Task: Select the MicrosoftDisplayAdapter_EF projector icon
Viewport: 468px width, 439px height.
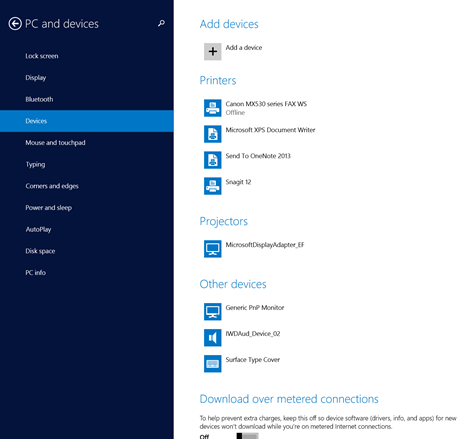Action: tap(213, 249)
